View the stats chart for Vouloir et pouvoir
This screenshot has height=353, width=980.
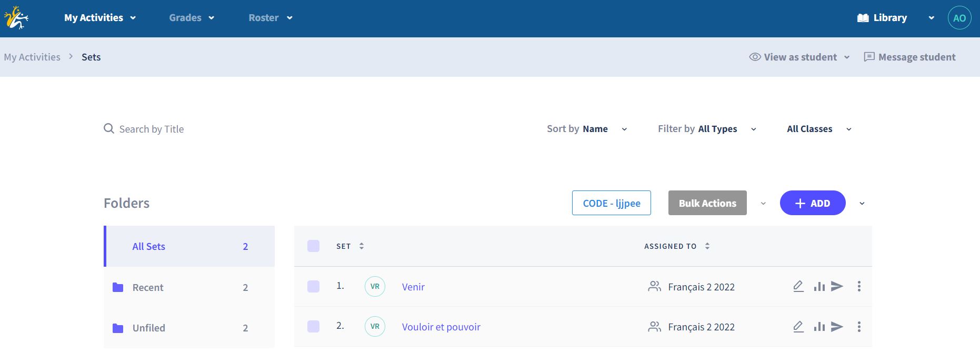click(x=819, y=327)
